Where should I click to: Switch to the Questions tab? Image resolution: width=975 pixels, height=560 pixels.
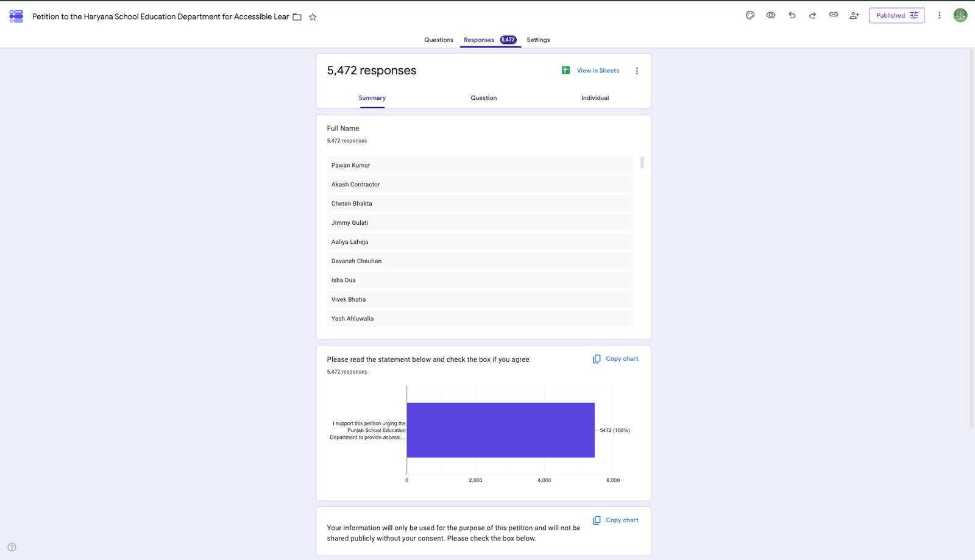coord(439,40)
